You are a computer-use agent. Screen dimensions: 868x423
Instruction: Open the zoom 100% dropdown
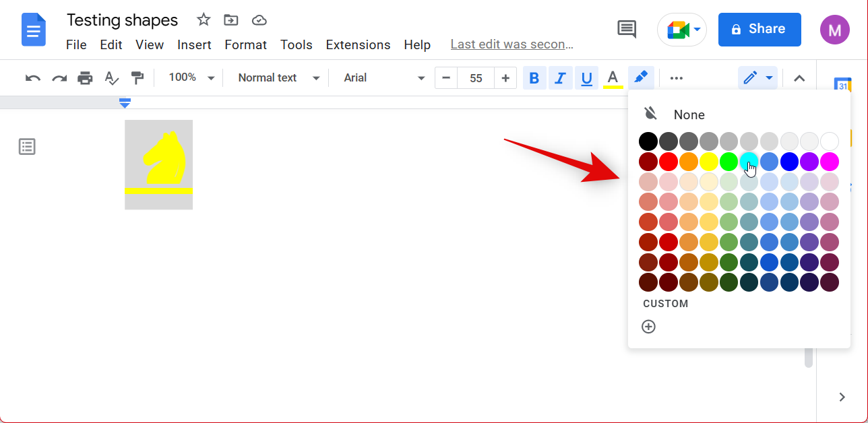click(191, 78)
